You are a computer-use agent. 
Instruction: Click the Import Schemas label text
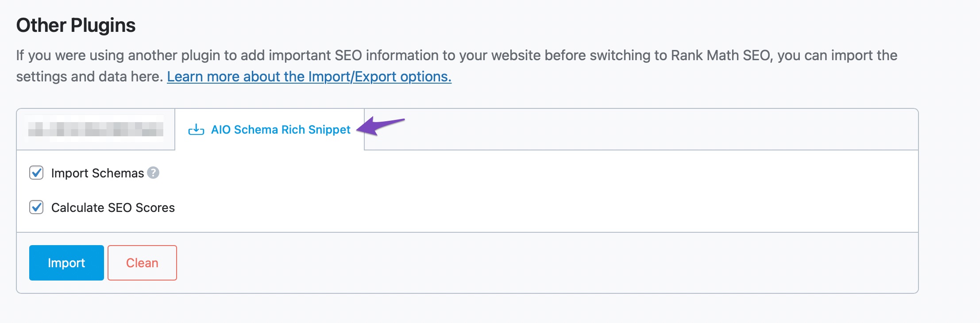[x=97, y=173]
